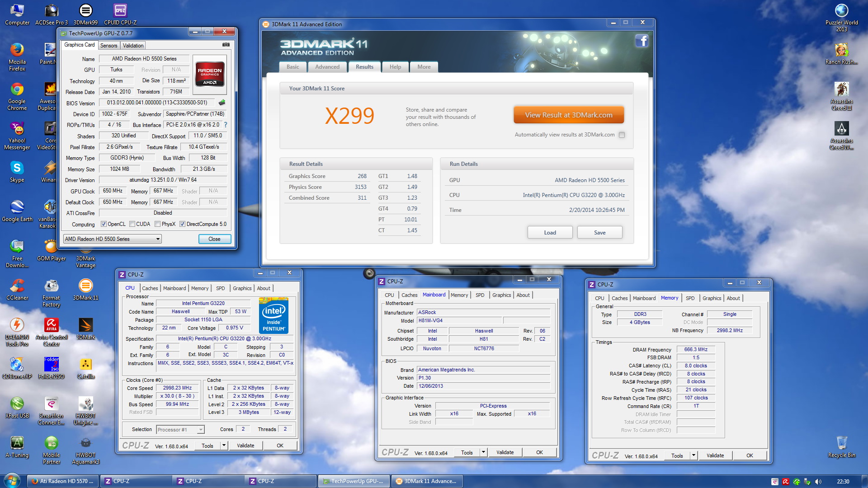Click Tools button in Mainboard CPU-Z window
Image resolution: width=868 pixels, height=488 pixels.
point(467,452)
